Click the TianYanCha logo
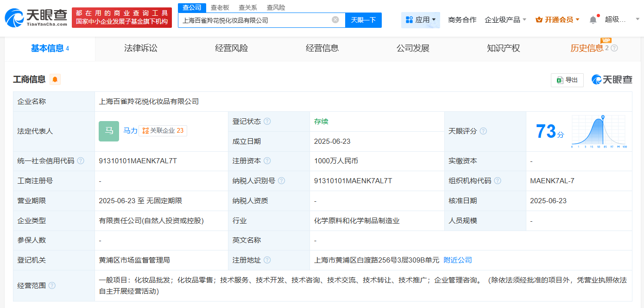Viewport: 644px width, 308px height. [x=36, y=18]
